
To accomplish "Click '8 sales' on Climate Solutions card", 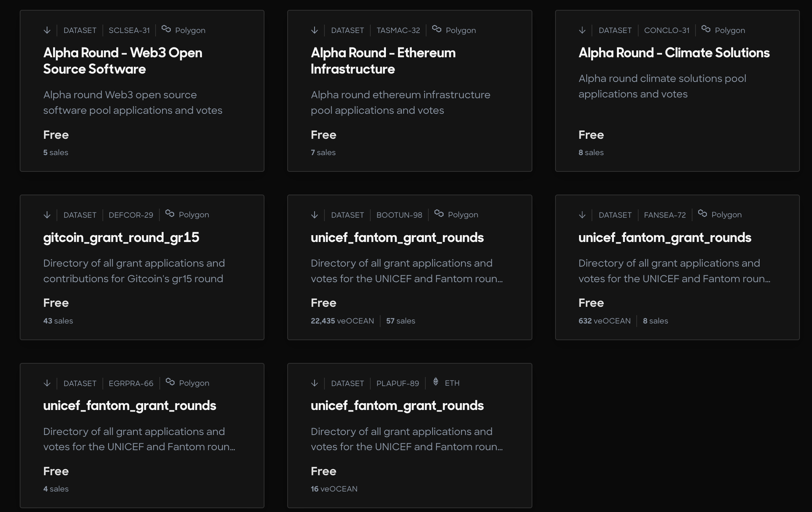I will 591,152.
